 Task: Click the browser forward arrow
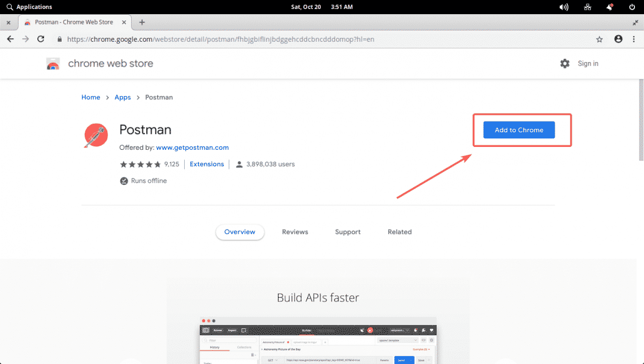click(x=25, y=39)
